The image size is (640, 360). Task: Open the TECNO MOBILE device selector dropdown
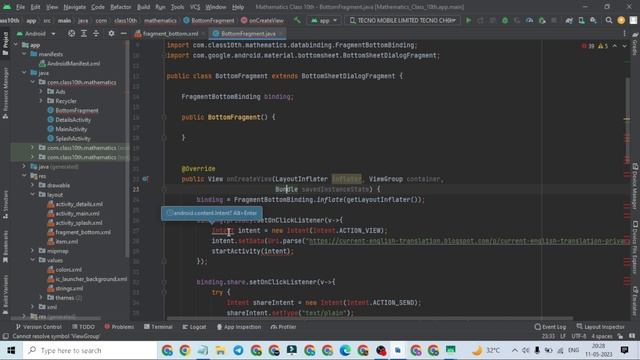[x=403, y=20]
